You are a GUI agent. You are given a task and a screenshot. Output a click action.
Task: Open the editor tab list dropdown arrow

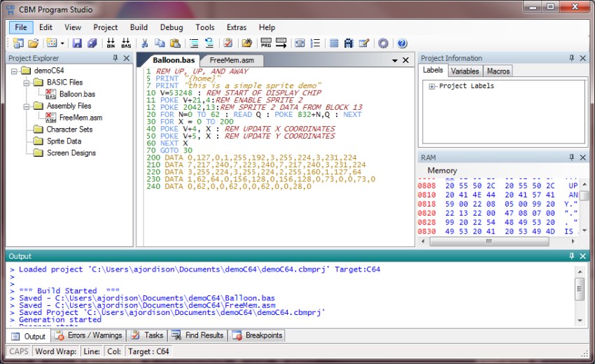point(395,61)
